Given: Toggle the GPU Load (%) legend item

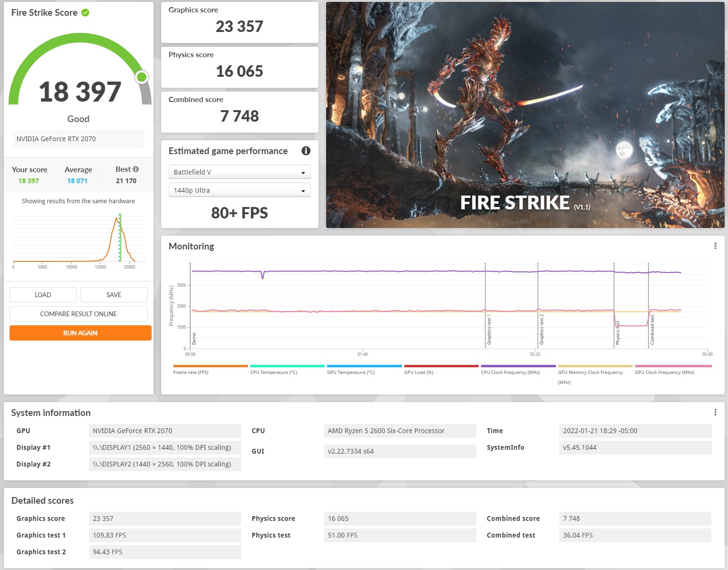Looking at the screenshot, I should [x=441, y=370].
